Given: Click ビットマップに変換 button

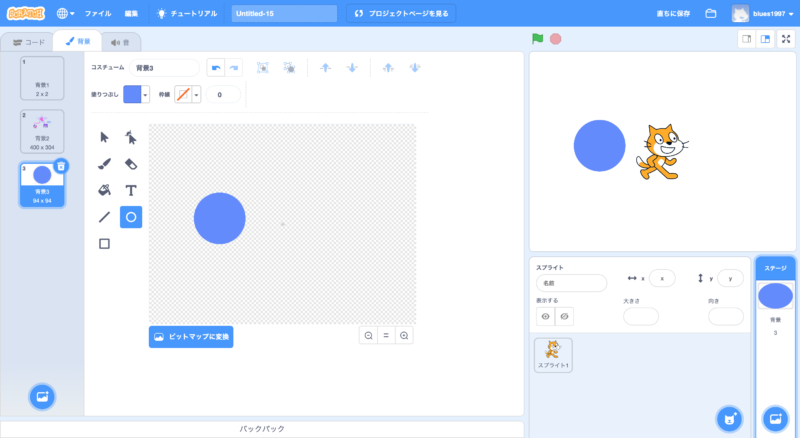Looking at the screenshot, I should (191, 337).
